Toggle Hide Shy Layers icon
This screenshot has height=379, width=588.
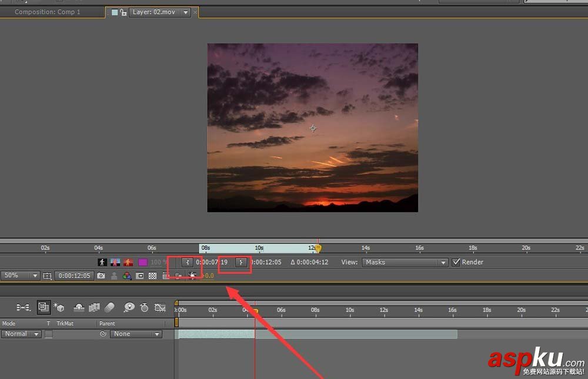tap(79, 307)
